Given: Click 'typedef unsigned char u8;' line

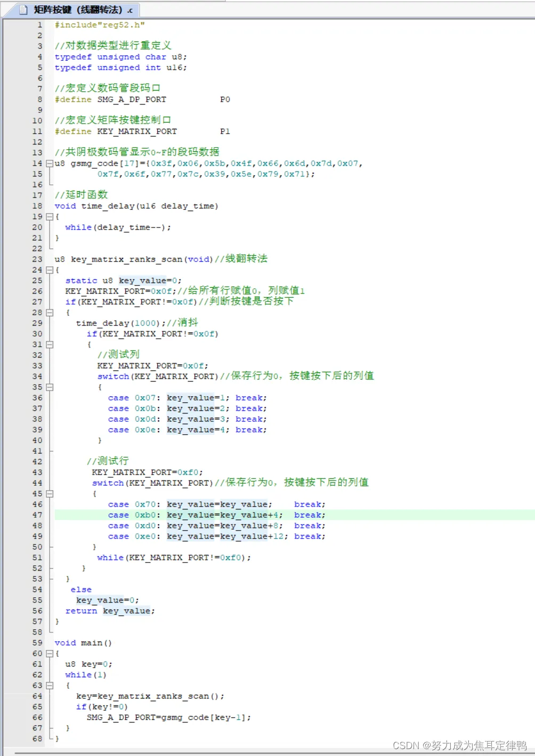Looking at the screenshot, I should (x=121, y=57).
